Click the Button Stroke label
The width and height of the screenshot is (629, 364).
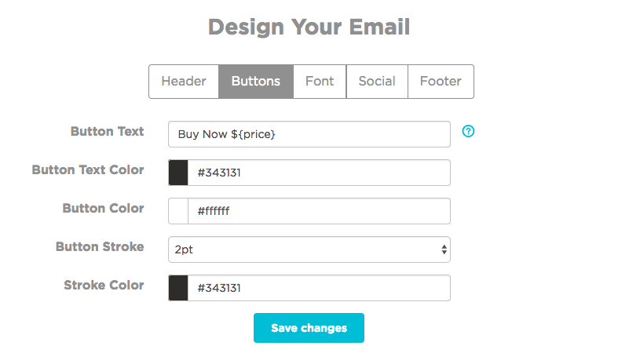click(x=100, y=247)
